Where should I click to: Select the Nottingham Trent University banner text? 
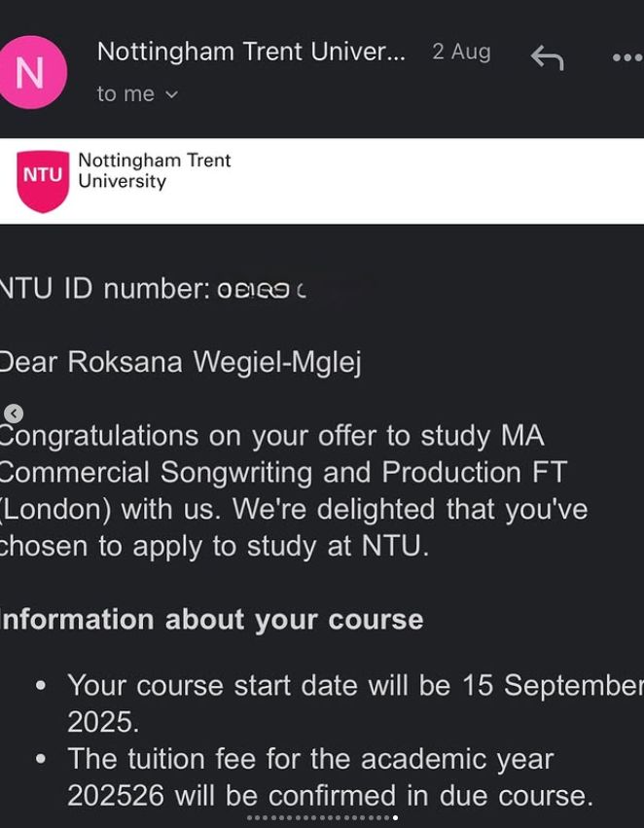click(x=154, y=170)
